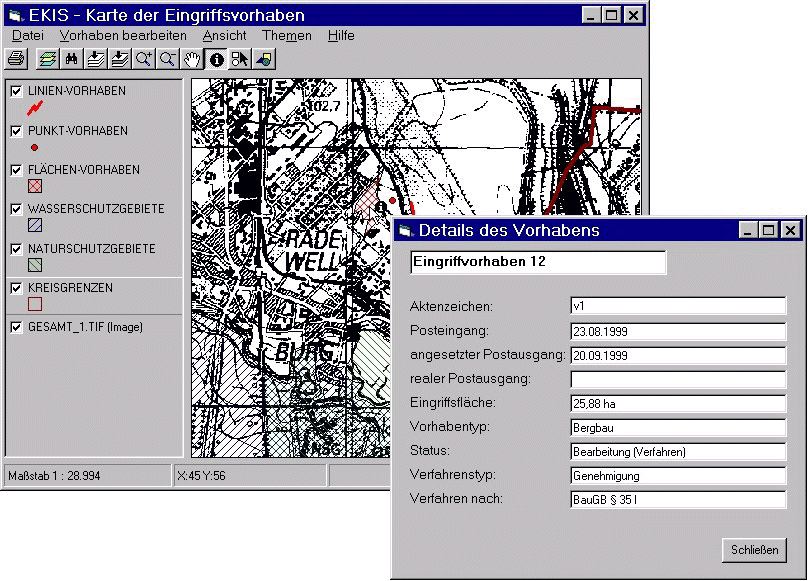
Task: Click the printer icon in the toolbar
Action: tap(16, 59)
